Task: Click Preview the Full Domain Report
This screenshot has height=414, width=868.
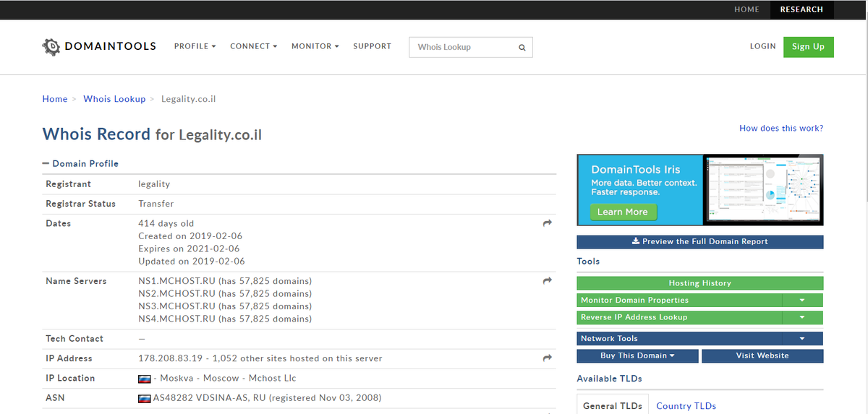Action: coord(699,242)
